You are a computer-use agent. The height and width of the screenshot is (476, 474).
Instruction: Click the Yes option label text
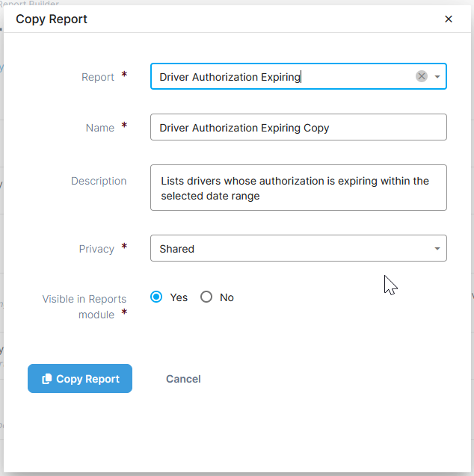click(179, 297)
